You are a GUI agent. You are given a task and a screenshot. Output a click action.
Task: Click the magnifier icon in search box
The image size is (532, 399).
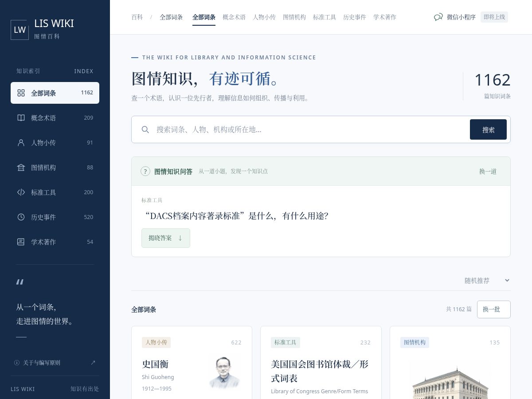pos(145,129)
